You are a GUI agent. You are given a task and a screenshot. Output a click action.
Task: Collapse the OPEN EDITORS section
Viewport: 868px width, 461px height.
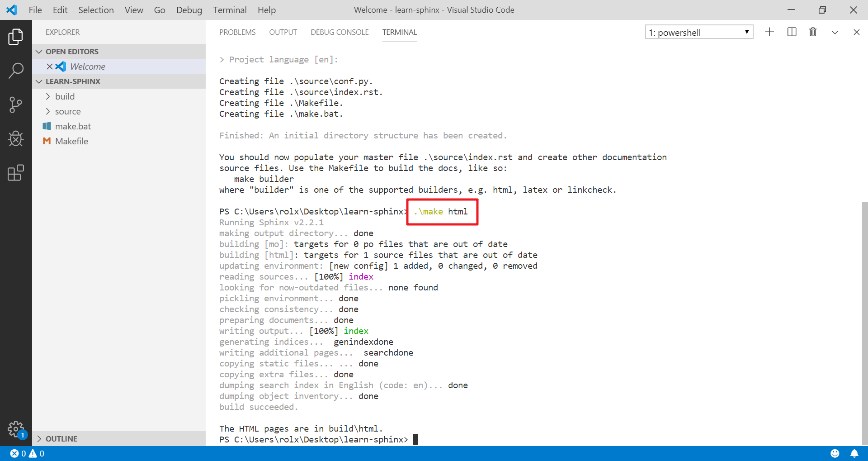tap(119, 52)
